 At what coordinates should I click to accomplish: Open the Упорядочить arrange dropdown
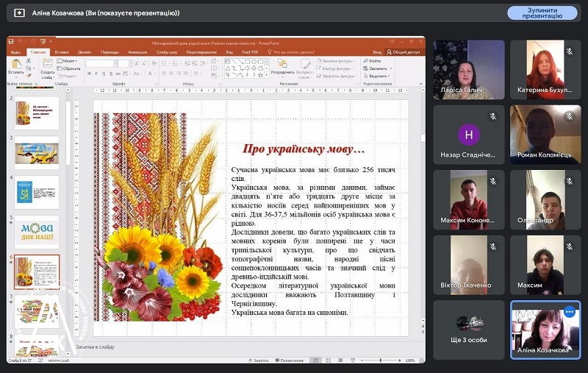tap(282, 67)
